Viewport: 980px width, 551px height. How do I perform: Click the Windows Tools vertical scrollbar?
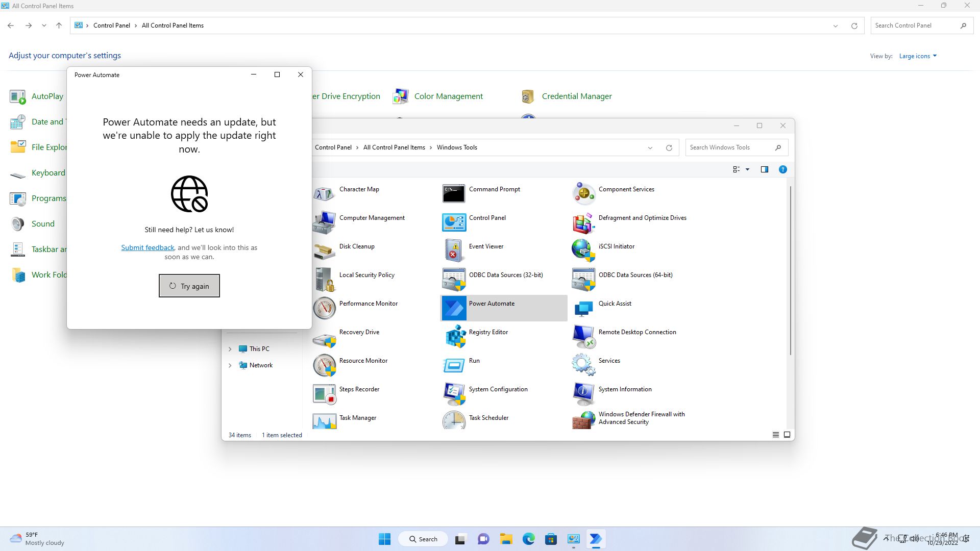click(790, 270)
